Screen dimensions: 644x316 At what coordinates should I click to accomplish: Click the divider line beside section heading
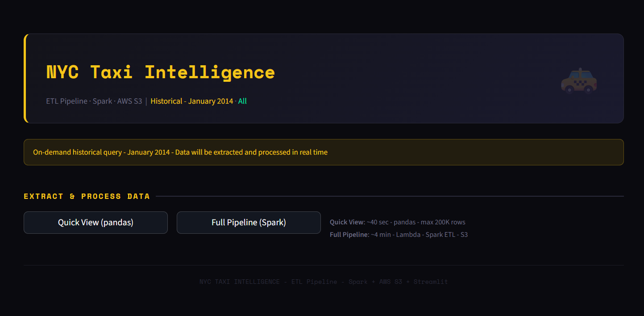[x=389, y=196]
